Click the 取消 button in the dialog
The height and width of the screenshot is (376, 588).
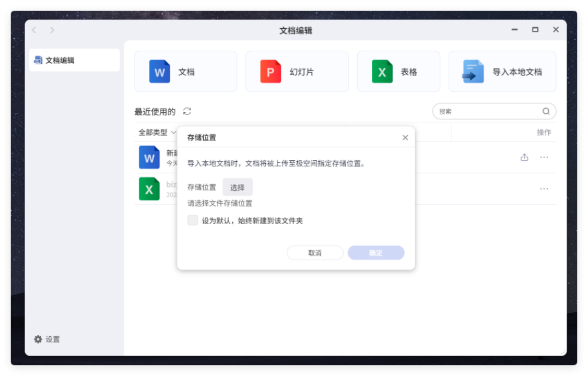tap(315, 253)
